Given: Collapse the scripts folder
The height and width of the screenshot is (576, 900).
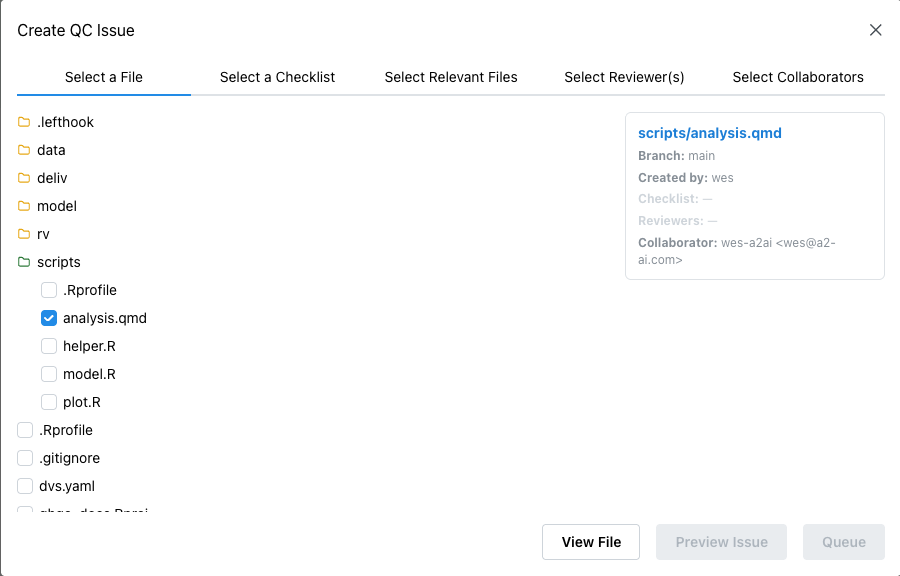Looking at the screenshot, I should (58, 262).
